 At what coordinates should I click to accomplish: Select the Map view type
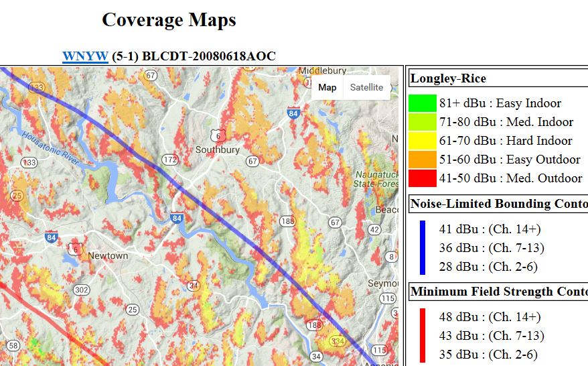(327, 87)
